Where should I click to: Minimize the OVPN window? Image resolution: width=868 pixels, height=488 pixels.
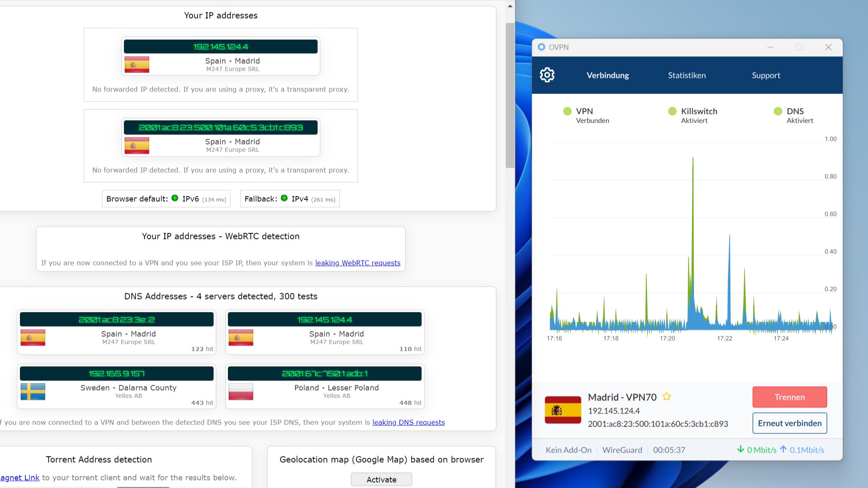click(x=770, y=47)
